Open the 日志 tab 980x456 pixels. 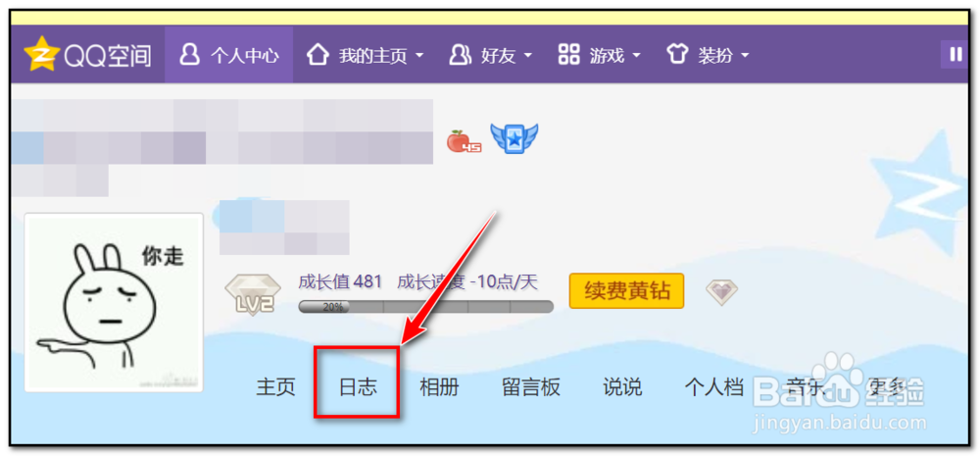tap(358, 387)
